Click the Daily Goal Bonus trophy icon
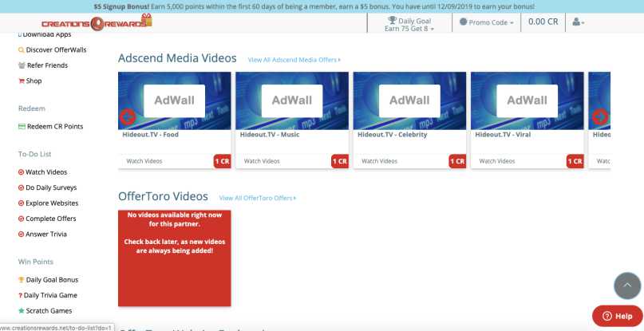 click(x=22, y=280)
